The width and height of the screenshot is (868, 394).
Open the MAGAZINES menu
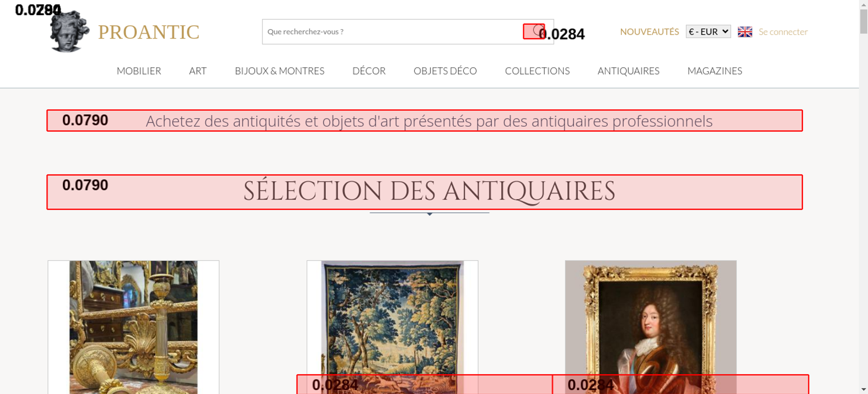(715, 71)
